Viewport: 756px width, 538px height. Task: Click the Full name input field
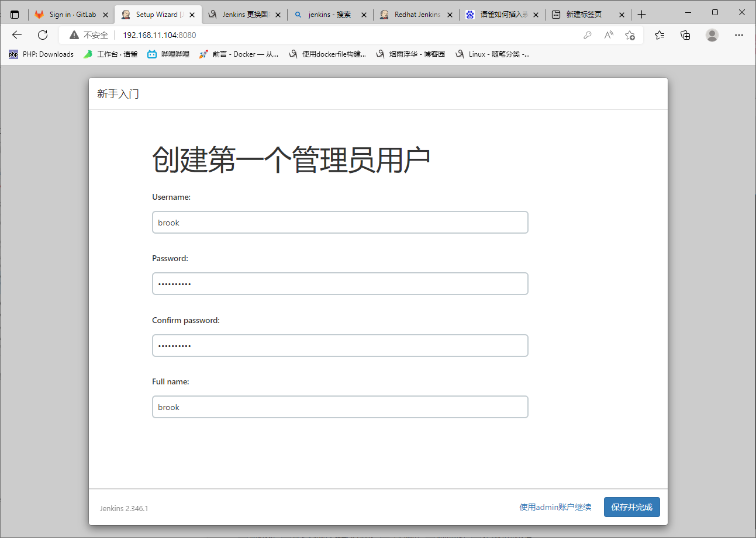[340, 407]
